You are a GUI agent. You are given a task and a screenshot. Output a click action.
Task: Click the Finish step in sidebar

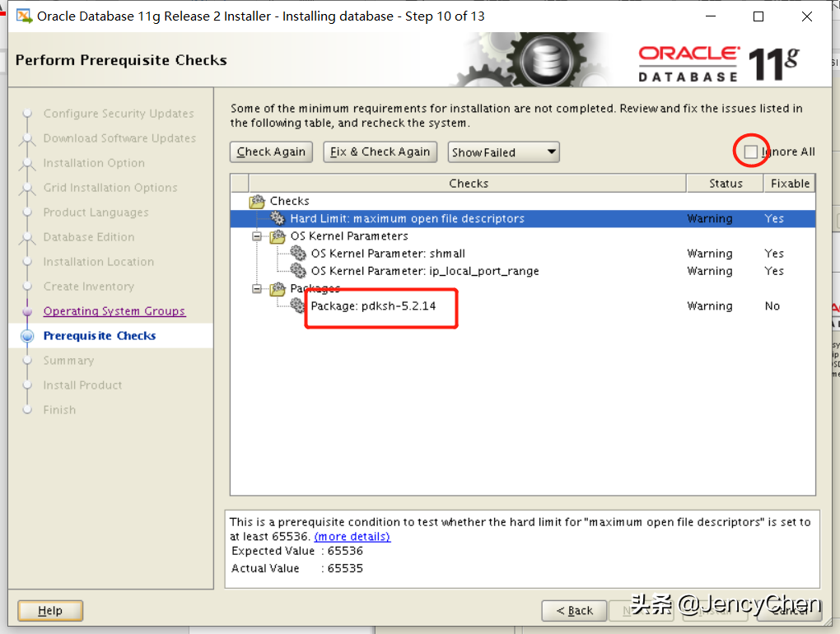pyautogui.click(x=59, y=410)
